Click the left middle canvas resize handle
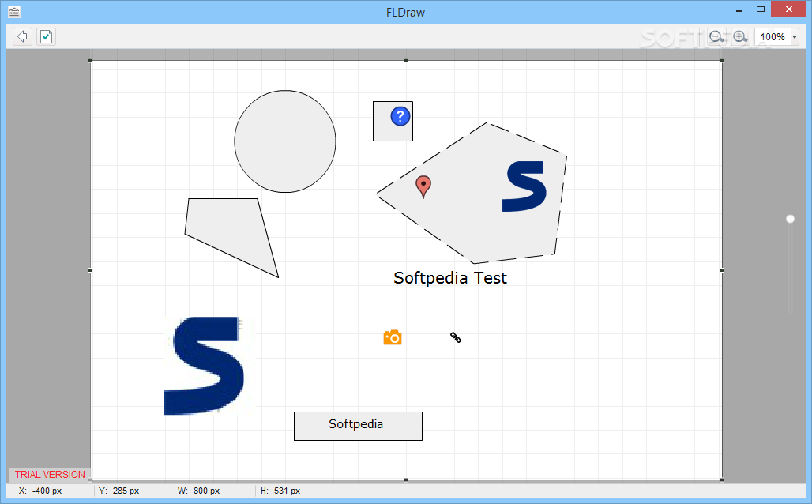Viewport: 812px width, 504px height. pos(90,270)
